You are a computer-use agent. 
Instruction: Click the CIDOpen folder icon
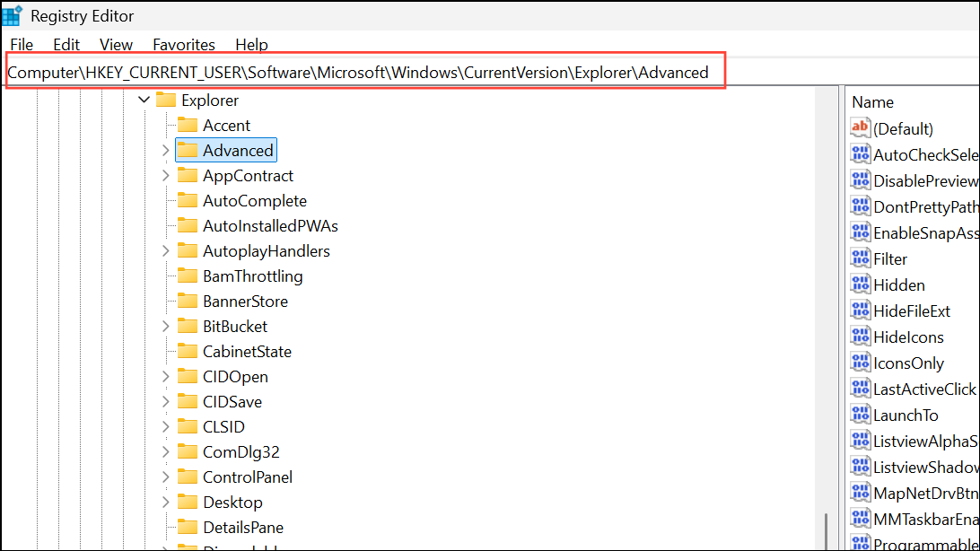coord(188,376)
